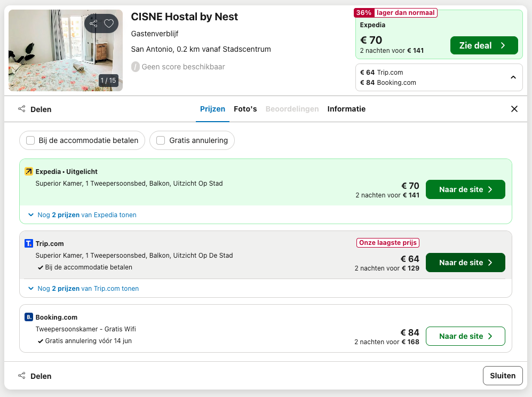
Task: Click the score info icon
Action: click(136, 67)
